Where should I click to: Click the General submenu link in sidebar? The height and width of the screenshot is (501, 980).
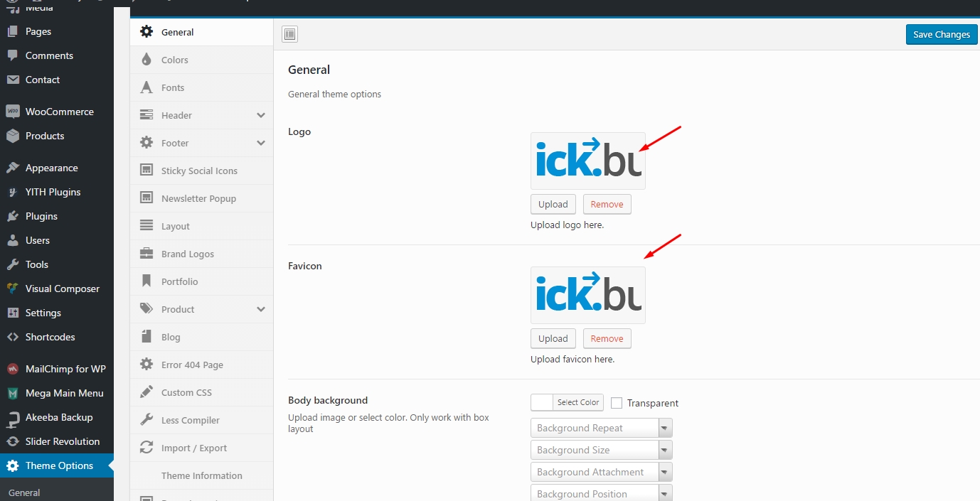point(24,492)
